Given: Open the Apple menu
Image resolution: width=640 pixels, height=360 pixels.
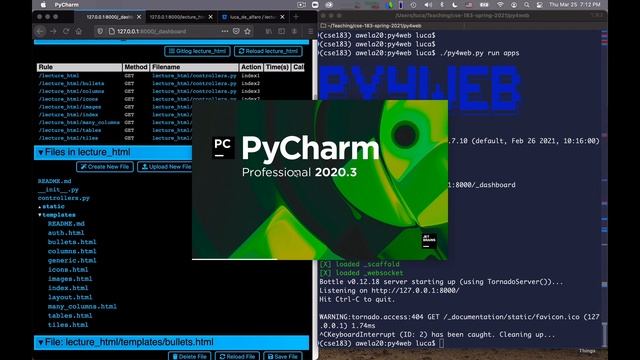Looking at the screenshot, I should (x=43, y=5).
